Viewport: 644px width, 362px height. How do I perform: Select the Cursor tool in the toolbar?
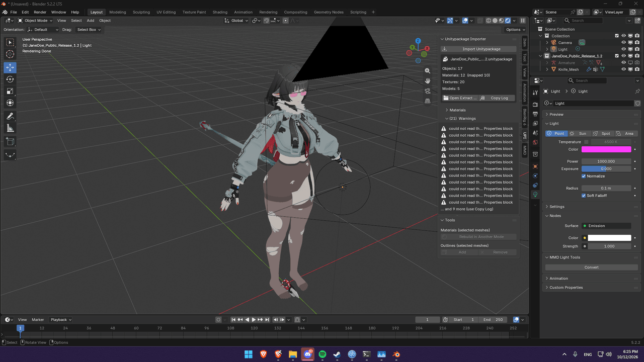(x=10, y=54)
